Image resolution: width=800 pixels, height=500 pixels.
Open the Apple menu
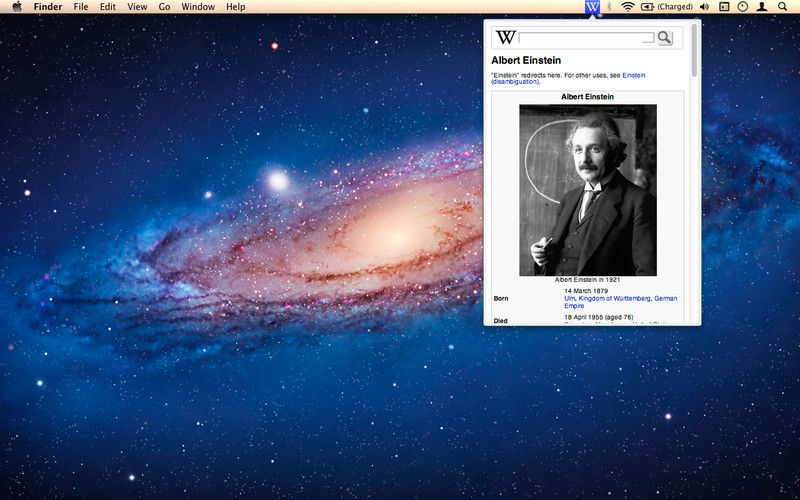[x=17, y=7]
